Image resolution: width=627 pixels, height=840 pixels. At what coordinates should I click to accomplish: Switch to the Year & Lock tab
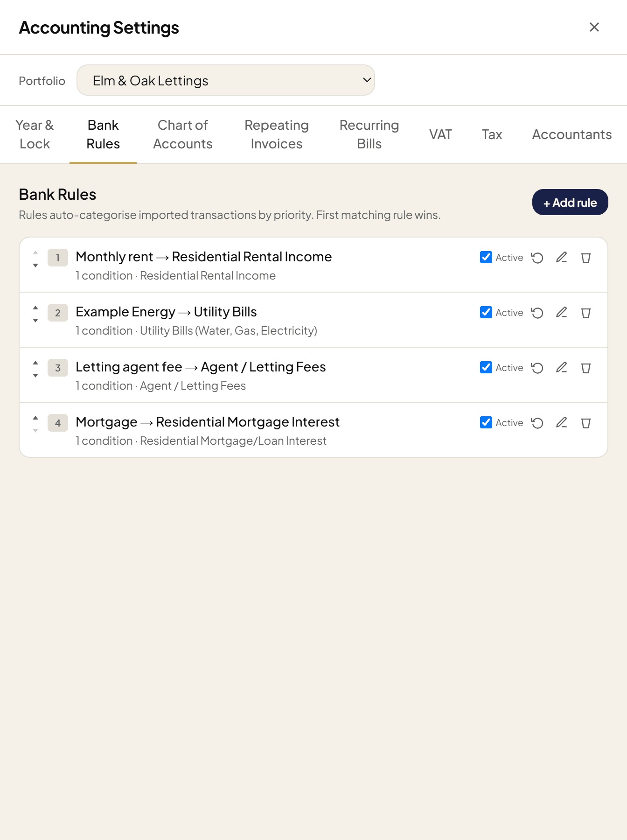35,134
